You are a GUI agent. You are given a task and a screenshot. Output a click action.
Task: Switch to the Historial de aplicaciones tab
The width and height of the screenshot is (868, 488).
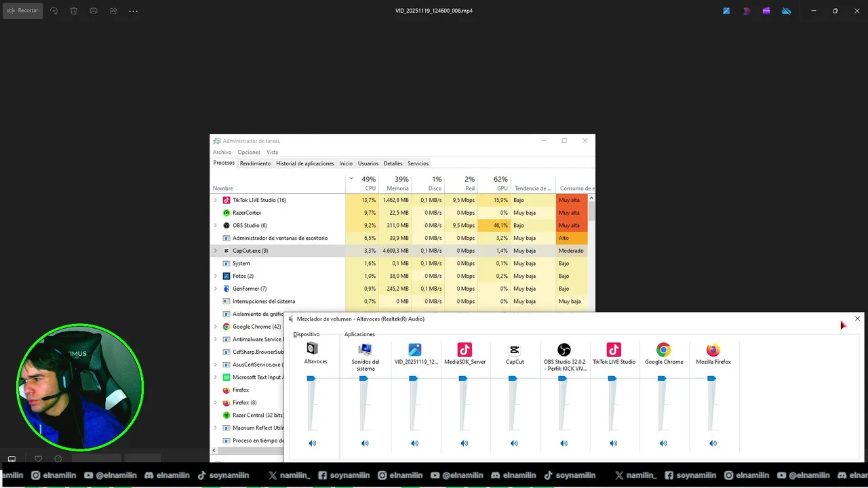pyautogui.click(x=305, y=163)
